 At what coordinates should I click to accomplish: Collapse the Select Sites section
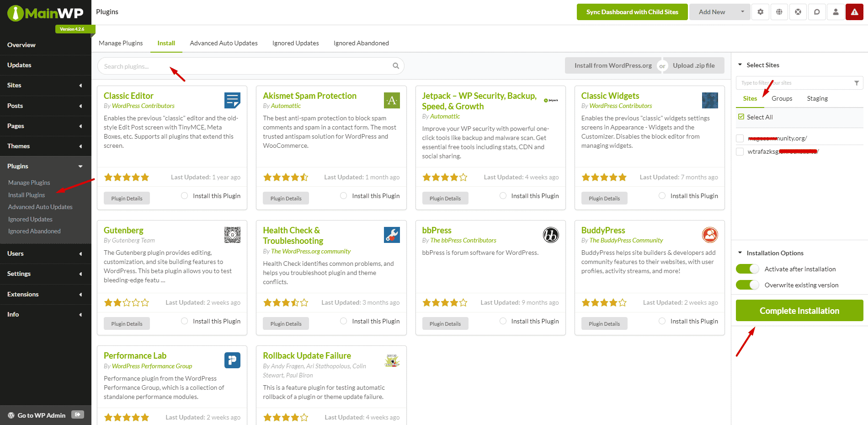coord(740,65)
